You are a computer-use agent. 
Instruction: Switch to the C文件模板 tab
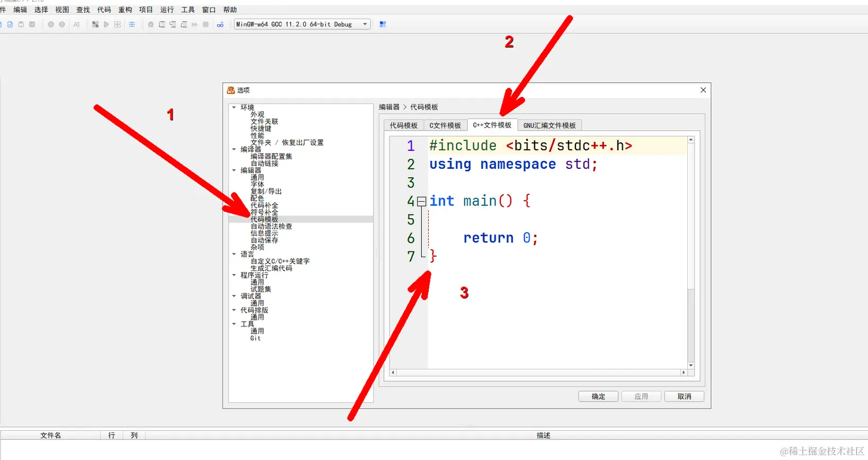pyautogui.click(x=445, y=125)
